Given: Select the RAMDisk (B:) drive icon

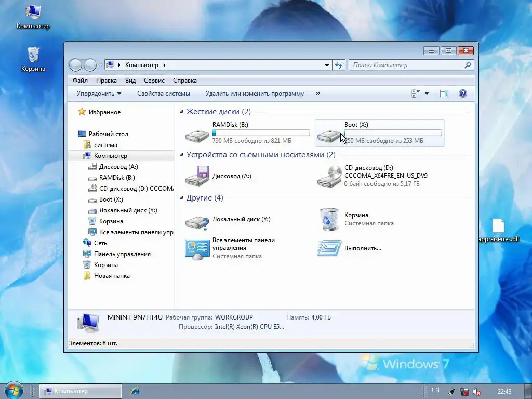Looking at the screenshot, I should pyautogui.click(x=197, y=136).
